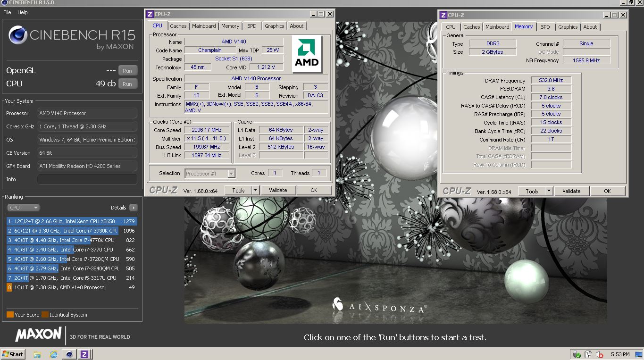Switch to Graphics tab in left CPU-Z

274,26
